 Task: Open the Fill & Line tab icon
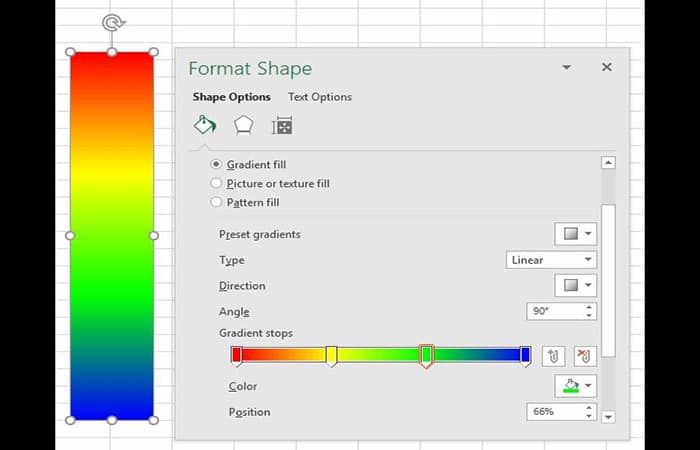pos(204,125)
